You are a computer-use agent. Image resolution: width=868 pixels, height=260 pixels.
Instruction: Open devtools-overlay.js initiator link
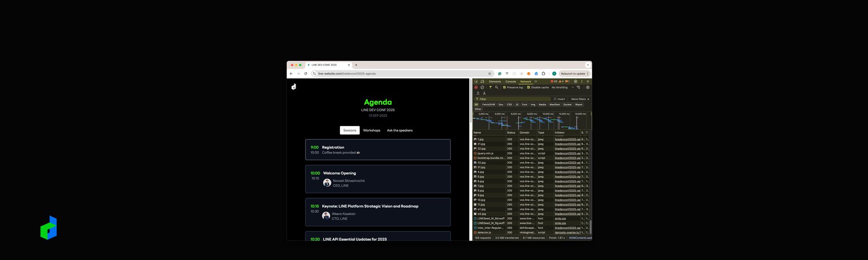pyautogui.click(x=567, y=232)
